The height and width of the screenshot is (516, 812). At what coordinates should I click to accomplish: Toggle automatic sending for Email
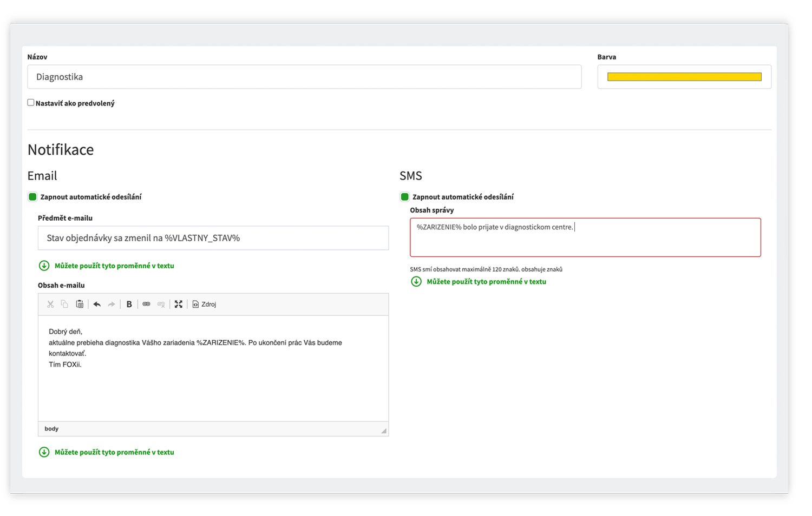(32, 197)
